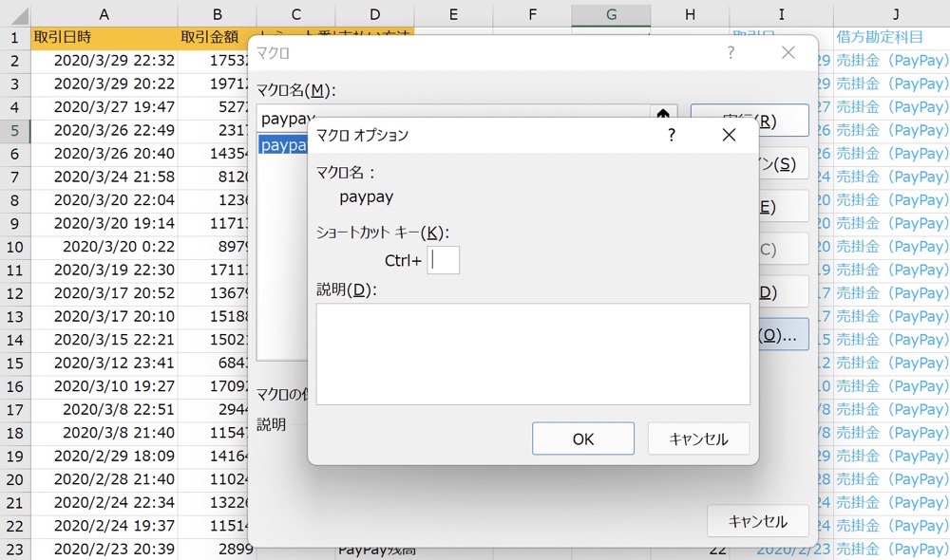This screenshot has width=950, height=560.
Task: Click the collapse arrow beside macro name field
Action: click(x=663, y=114)
